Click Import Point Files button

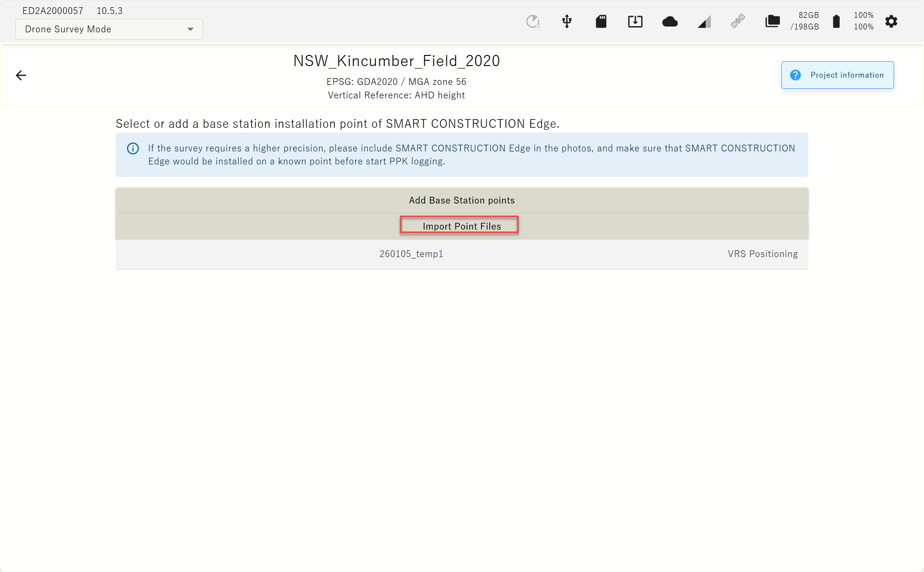(x=462, y=226)
